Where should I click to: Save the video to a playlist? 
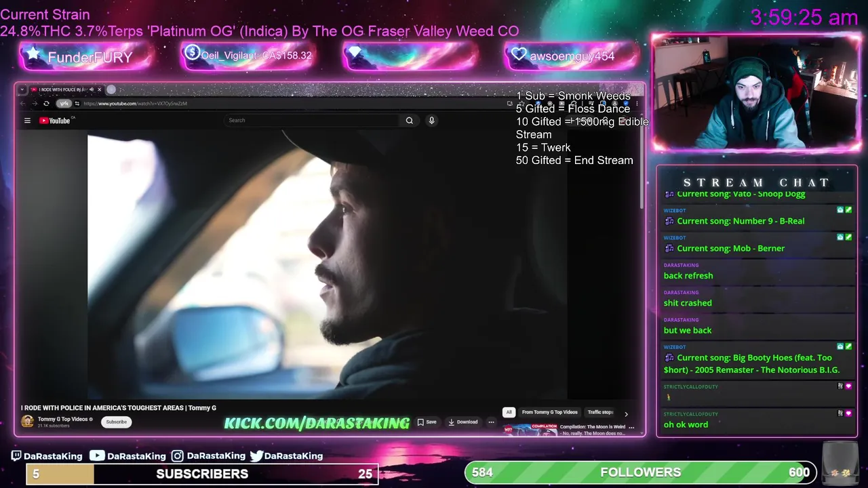[x=427, y=422]
